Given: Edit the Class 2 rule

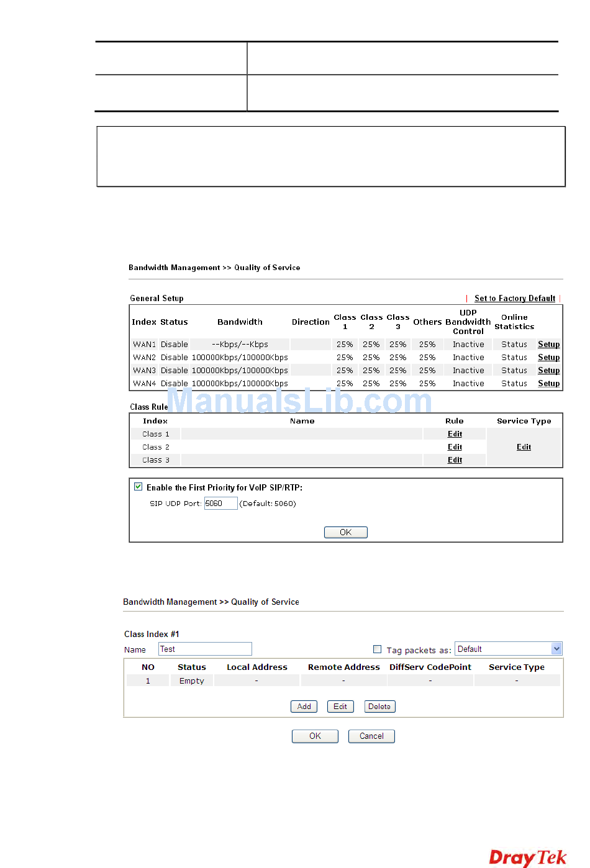Looking at the screenshot, I should pos(455,447).
